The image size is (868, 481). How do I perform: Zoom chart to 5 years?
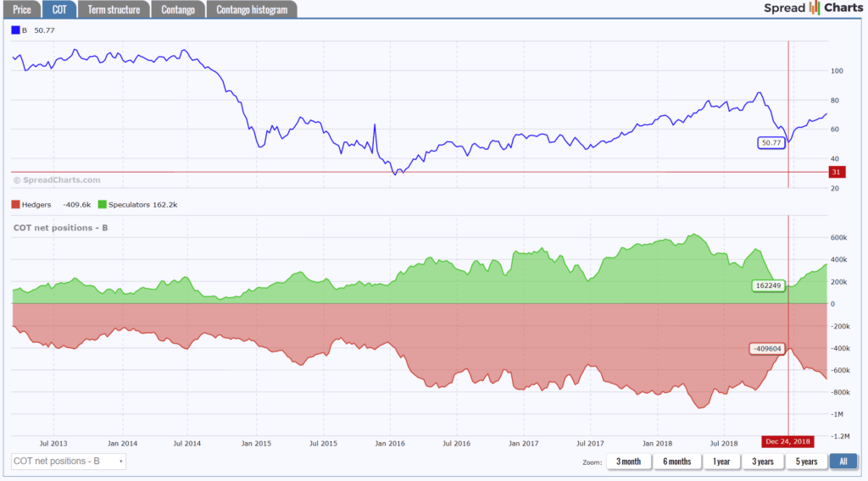[806, 461]
